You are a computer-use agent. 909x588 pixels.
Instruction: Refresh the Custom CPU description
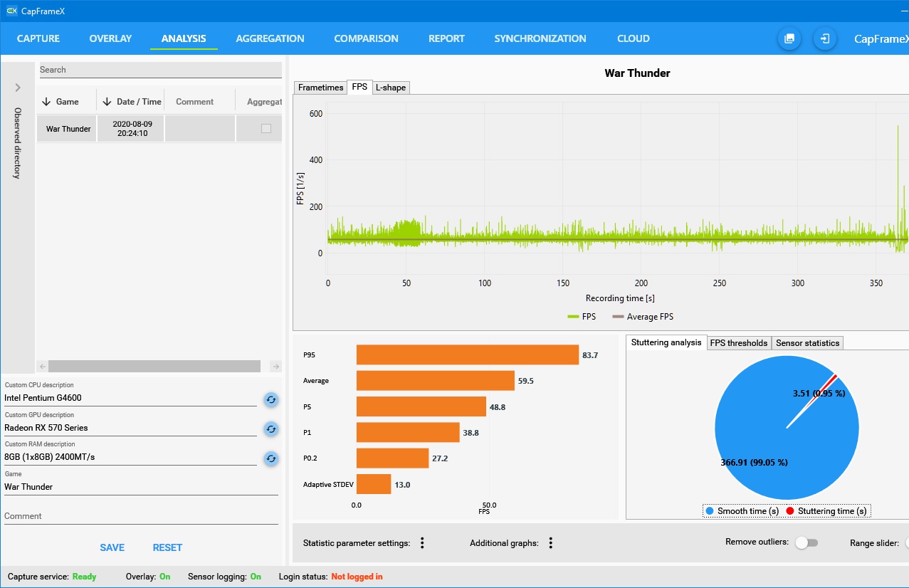[270, 399]
